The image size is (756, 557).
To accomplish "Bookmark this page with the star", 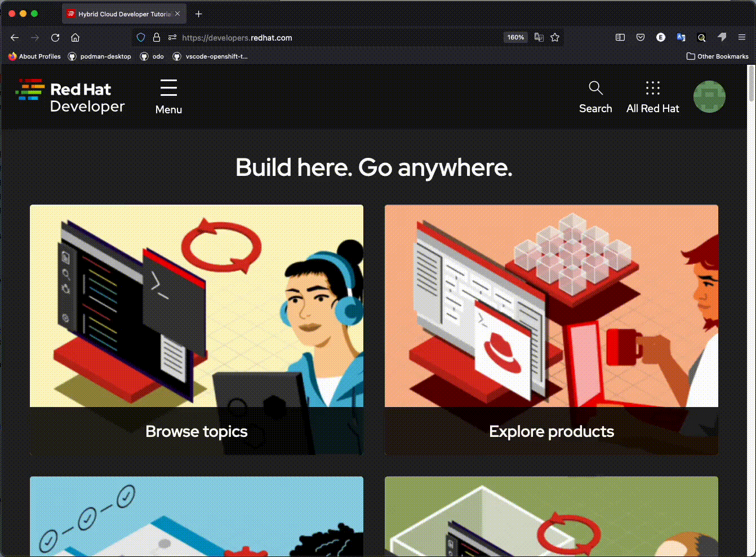I will click(555, 38).
